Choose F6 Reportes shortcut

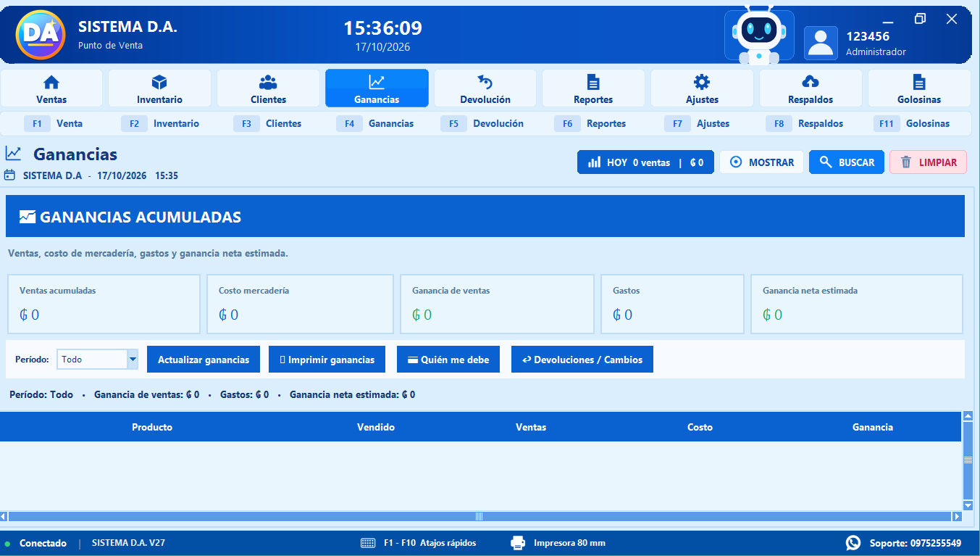tap(590, 123)
